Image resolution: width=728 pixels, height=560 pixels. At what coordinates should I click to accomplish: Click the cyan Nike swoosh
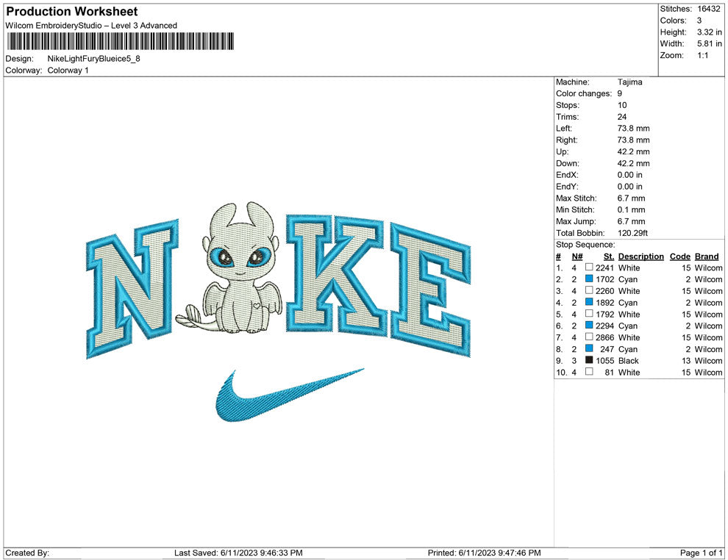point(289,395)
